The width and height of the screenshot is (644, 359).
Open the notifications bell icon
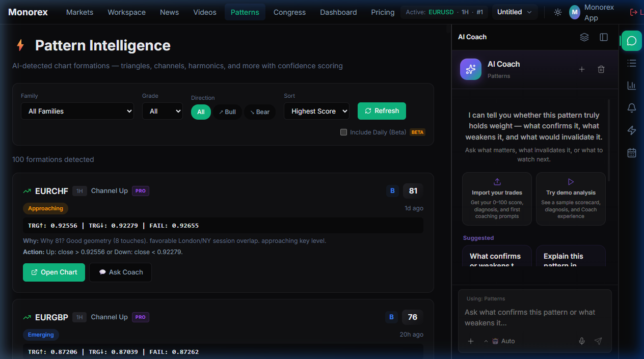[x=631, y=108]
